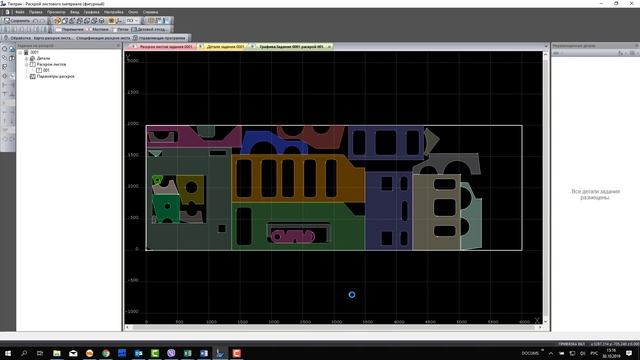Viewport: 640px width, 360px height.
Task: Open the Настройка menu
Action: (x=113, y=12)
